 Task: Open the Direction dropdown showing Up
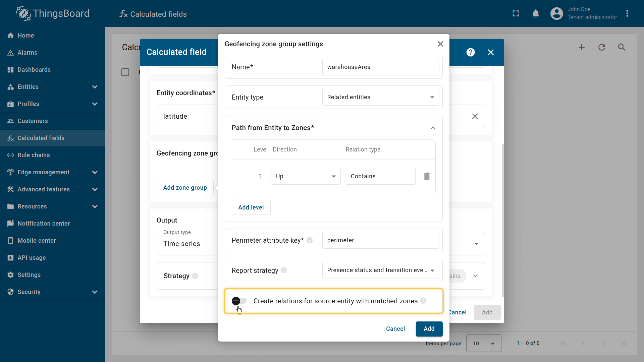(x=306, y=176)
